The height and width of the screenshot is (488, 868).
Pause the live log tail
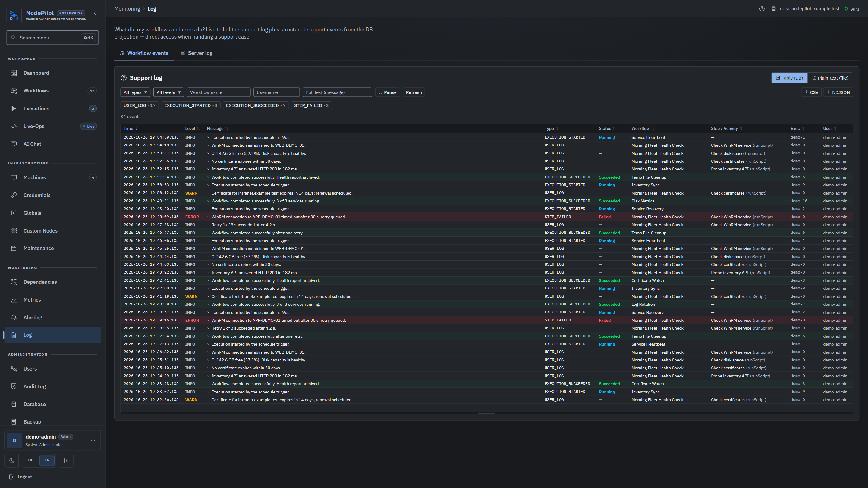[388, 92]
